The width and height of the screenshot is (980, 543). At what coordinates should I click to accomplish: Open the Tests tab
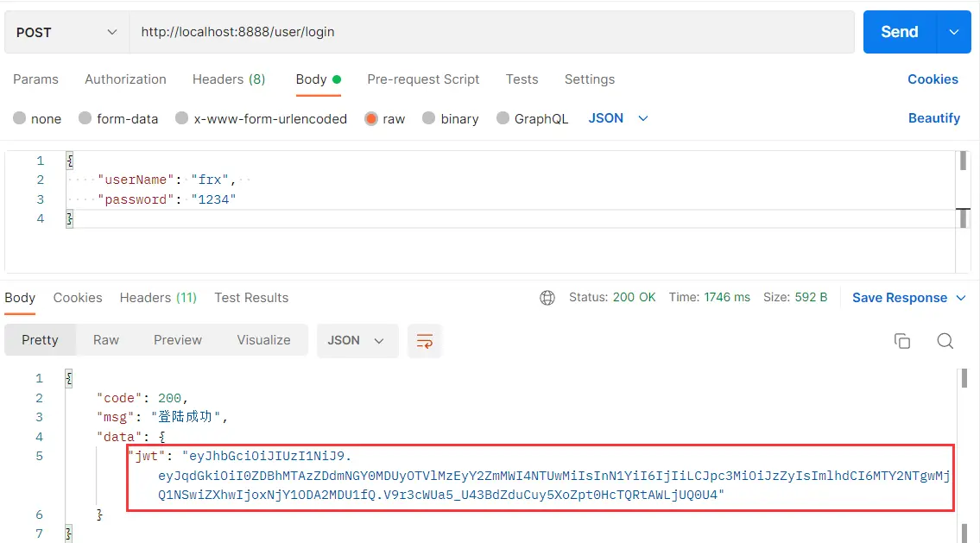click(522, 79)
